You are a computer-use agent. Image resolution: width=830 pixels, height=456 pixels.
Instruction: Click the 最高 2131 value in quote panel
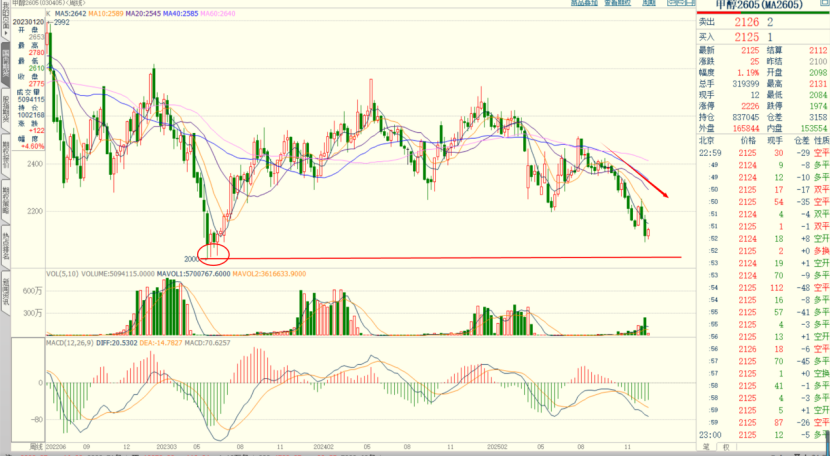click(818, 84)
